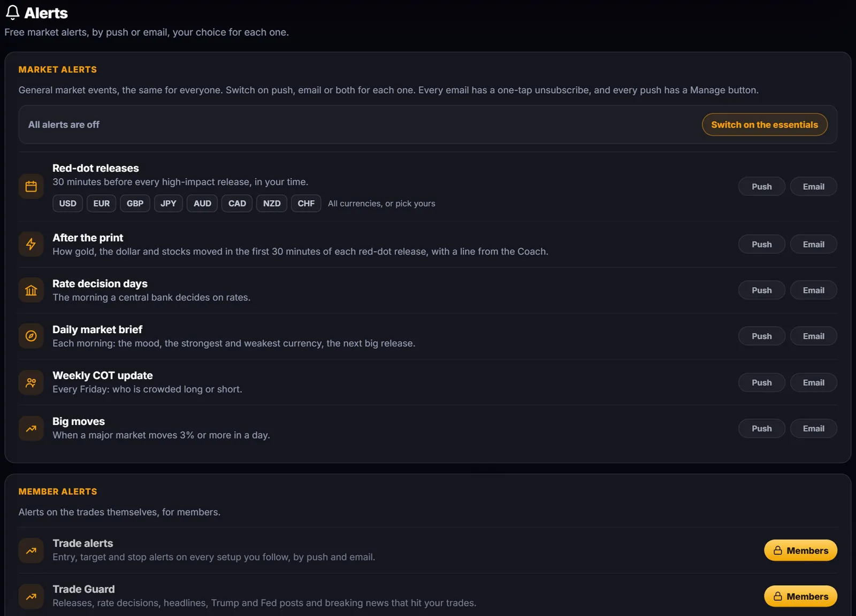This screenshot has height=616, width=856.
Task: Enable Email alerts for Big moves
Action: pyautogui.click(x=813, y=429)
